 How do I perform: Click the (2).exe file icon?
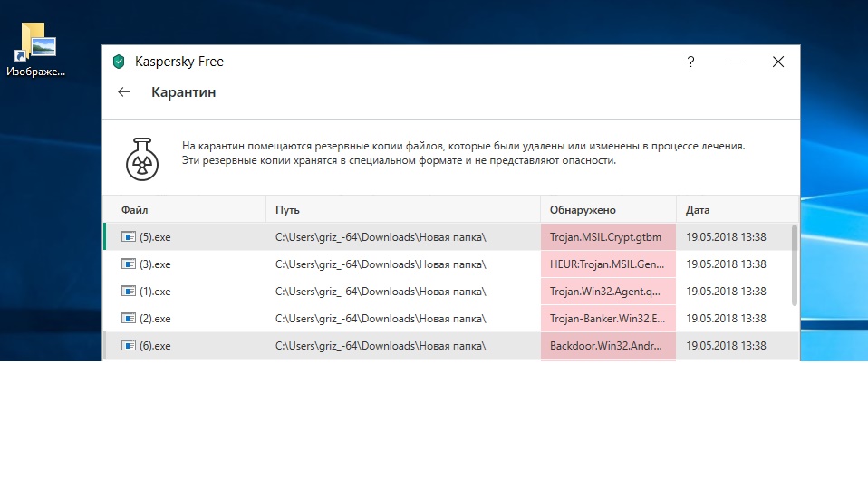[x=129, y=319]
